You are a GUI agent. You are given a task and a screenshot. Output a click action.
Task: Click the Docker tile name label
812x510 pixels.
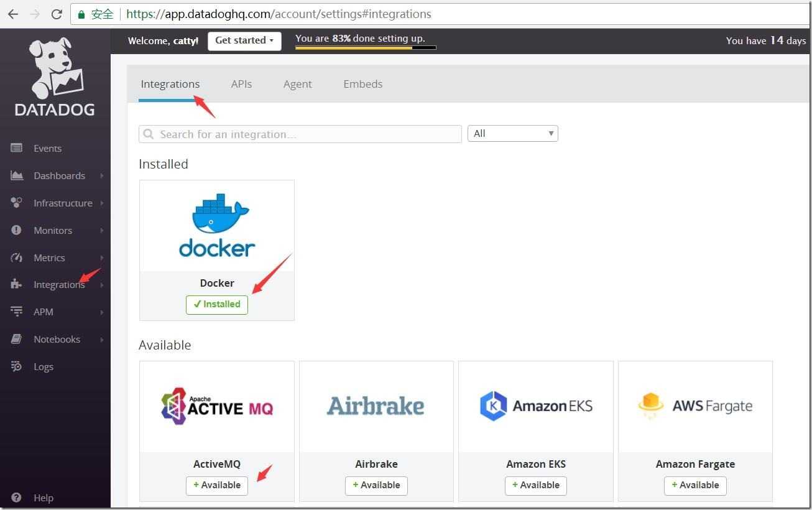217,283
